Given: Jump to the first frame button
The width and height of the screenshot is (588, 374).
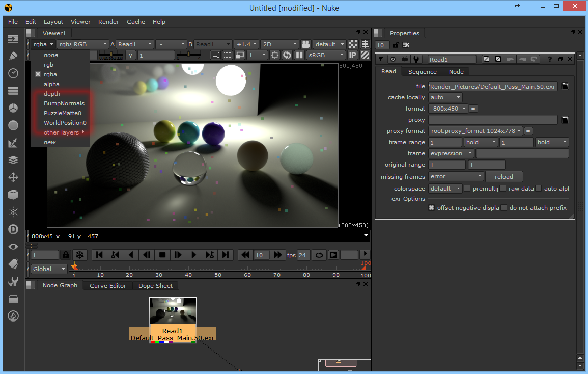Looking at the screenshot, I should pos(99,255).
